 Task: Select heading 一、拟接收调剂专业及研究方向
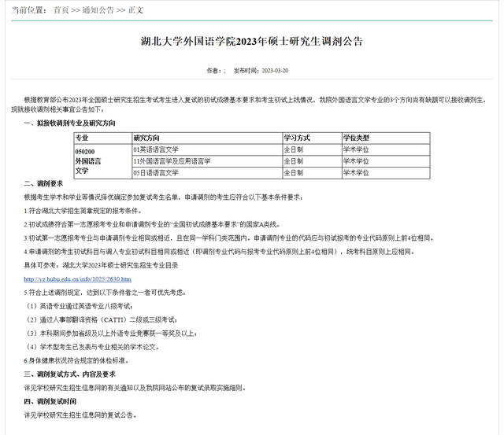click(x=69, y=123)
